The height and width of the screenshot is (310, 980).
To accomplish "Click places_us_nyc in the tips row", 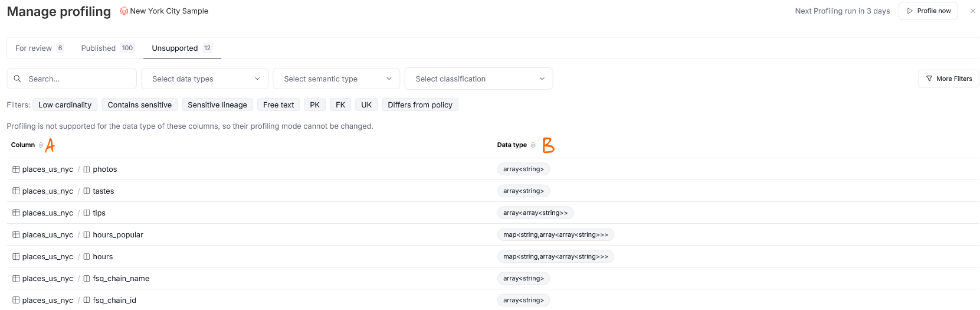I will [x=48, y=213].
